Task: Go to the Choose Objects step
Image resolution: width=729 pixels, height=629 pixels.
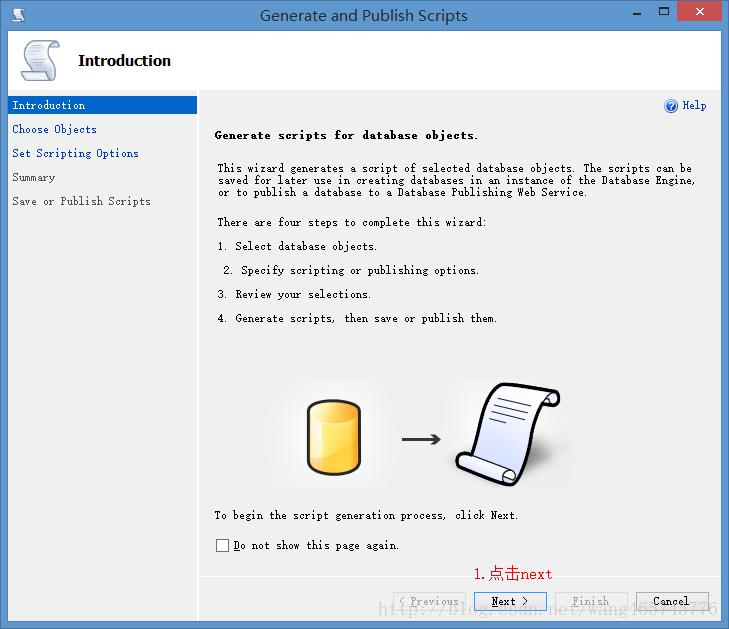Action: click(x=55, y=129)
